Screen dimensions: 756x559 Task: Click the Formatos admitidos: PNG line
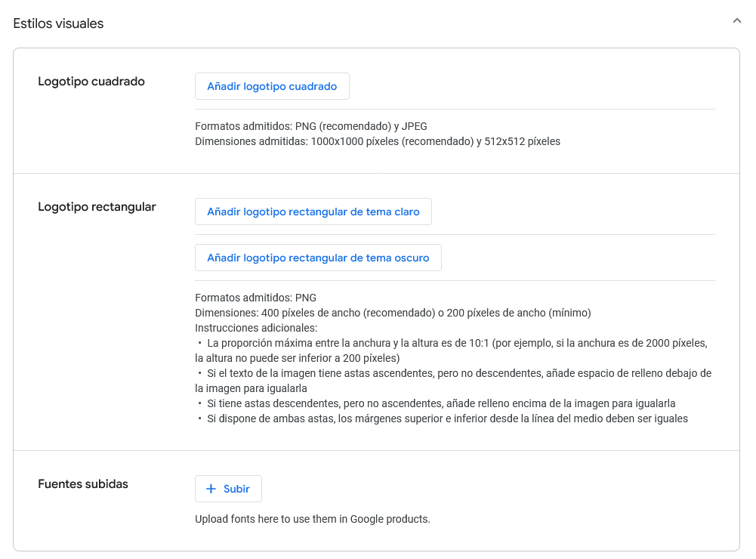[255, 298]
